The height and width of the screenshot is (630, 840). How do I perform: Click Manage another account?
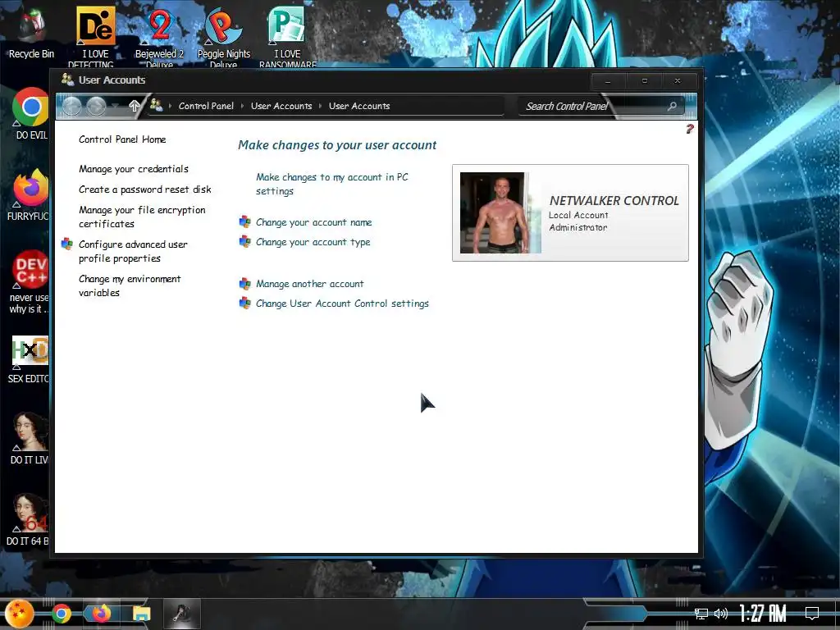tap(309, 284)
